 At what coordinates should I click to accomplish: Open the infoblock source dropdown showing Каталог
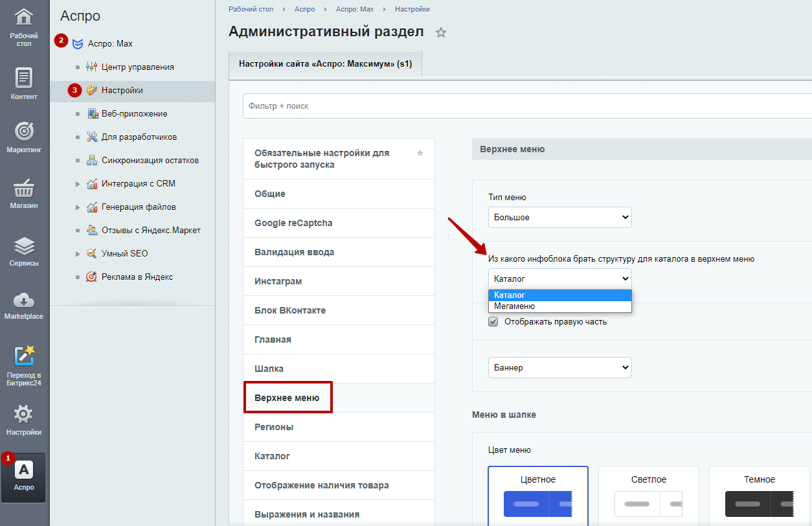pyautogui.click(x=559, y=279)
